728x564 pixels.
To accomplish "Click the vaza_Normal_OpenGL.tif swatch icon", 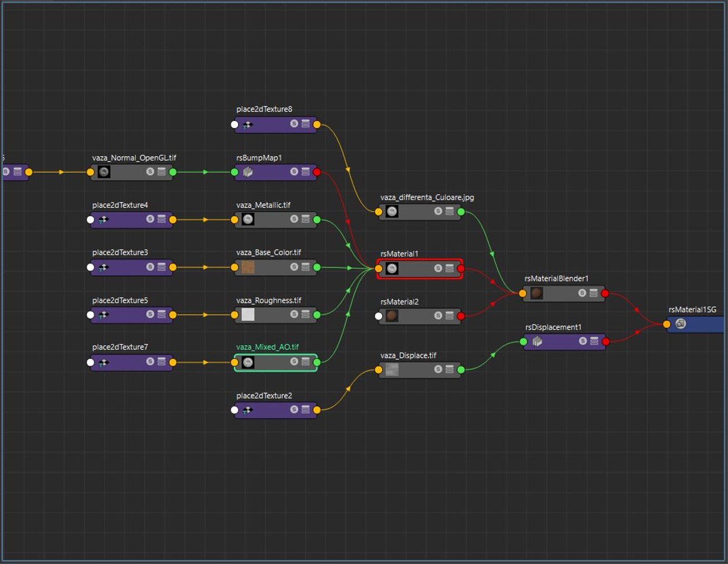I will point(104,172).
